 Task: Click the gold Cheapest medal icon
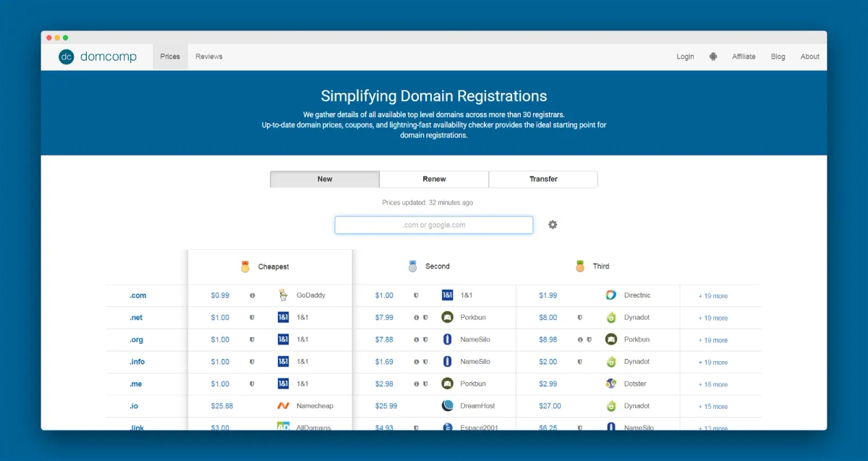tap(245, 266)
